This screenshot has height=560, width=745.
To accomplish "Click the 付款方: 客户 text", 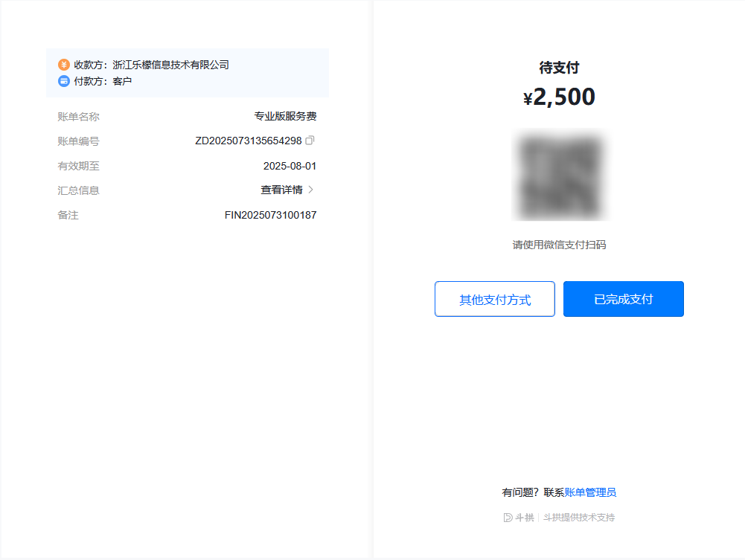I will pos(103,81).
